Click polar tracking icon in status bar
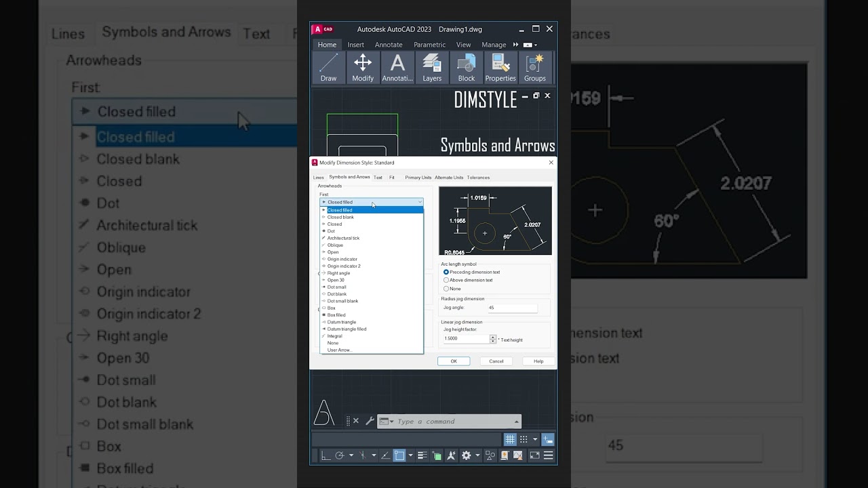The width and height of the screenshot is (868, 488). click(x=340, y=455)
